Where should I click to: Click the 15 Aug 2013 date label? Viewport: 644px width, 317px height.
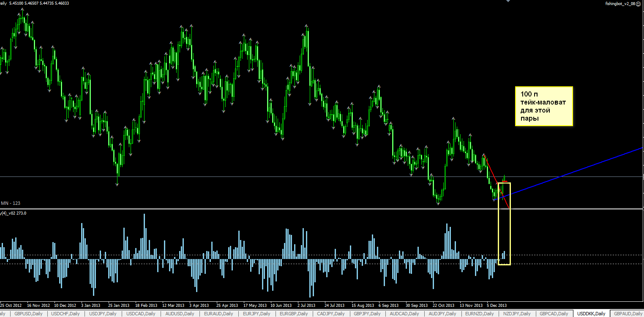click(363, 305)
